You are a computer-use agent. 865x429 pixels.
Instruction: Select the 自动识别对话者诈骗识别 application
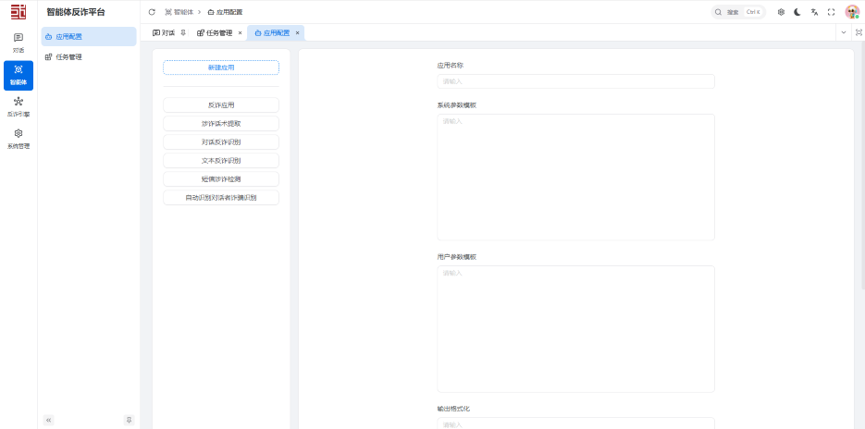(221, 197)
